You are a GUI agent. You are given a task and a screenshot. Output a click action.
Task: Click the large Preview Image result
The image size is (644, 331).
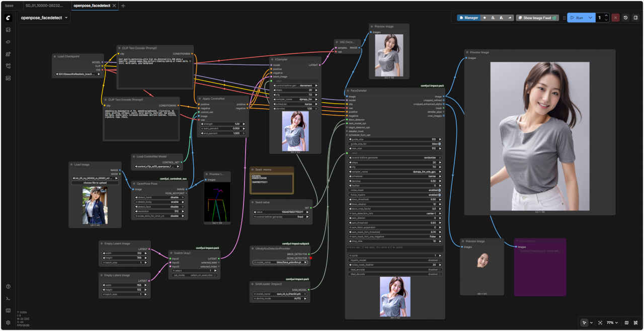(x=539, y=136)
